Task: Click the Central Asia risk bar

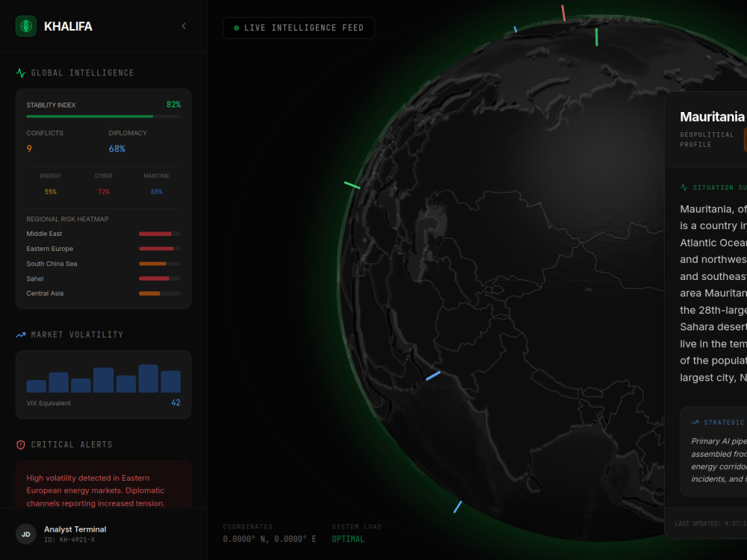Action: 160,293
